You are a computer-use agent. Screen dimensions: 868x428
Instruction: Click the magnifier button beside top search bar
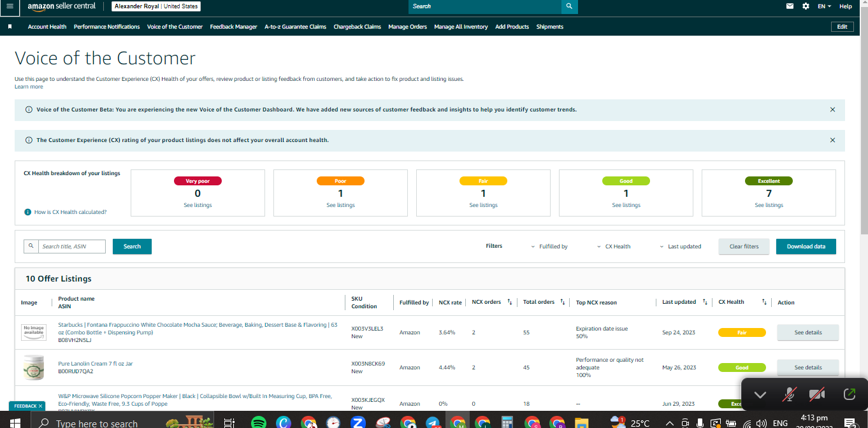pyautogui.click(x=569, y=6)
